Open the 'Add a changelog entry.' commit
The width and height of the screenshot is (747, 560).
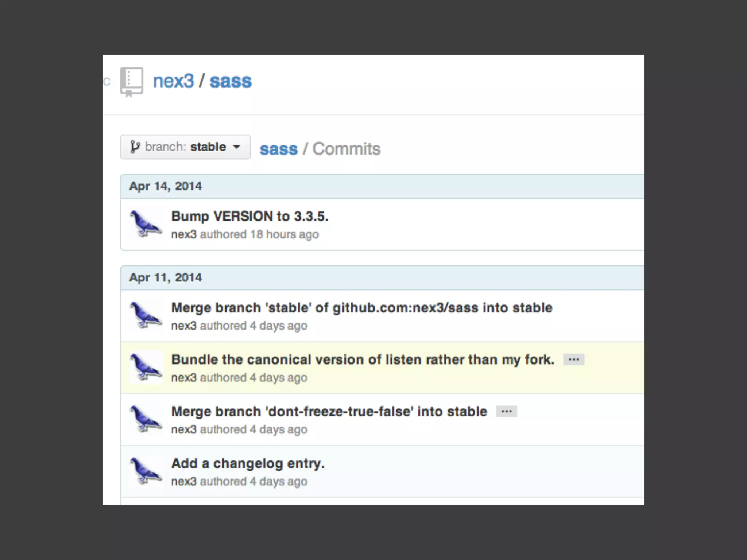pos(248,463)
